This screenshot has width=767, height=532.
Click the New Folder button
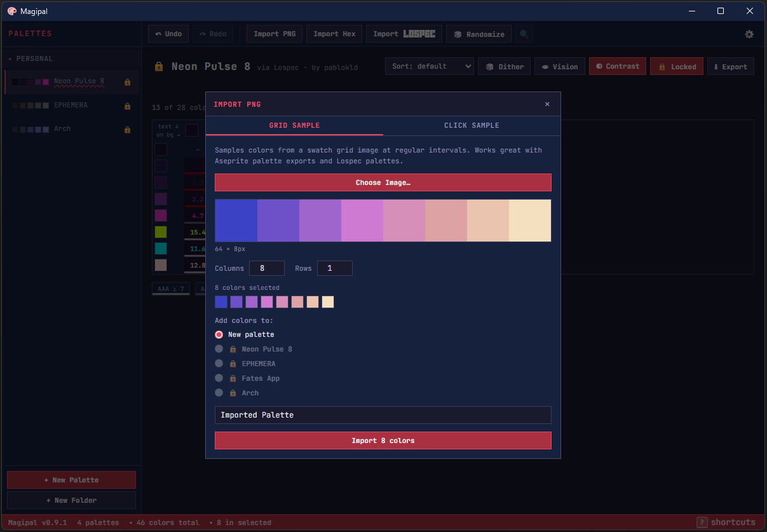coord(71,500)
